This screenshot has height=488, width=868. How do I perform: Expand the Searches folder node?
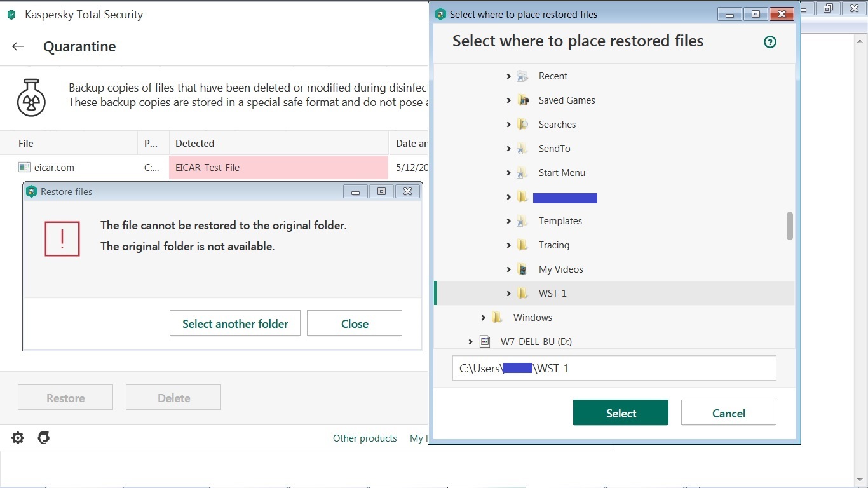click(508, 125)
